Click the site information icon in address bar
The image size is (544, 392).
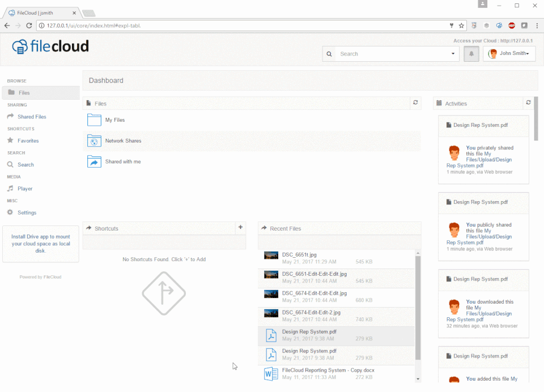[x=41, y=25]
